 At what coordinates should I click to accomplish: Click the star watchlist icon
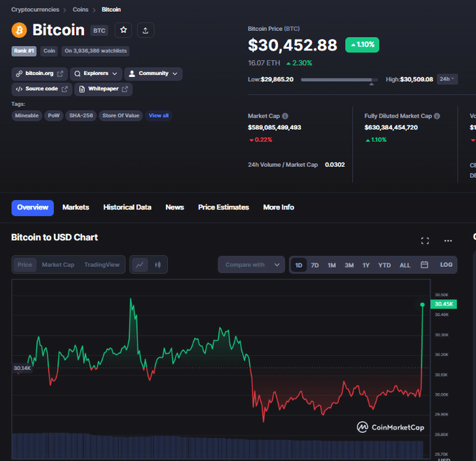[123, 30]
